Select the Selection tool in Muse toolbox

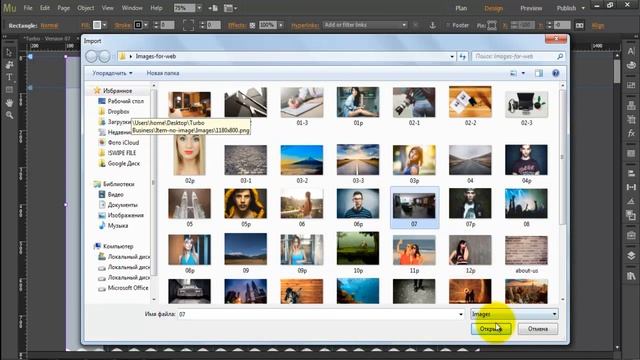9,52
